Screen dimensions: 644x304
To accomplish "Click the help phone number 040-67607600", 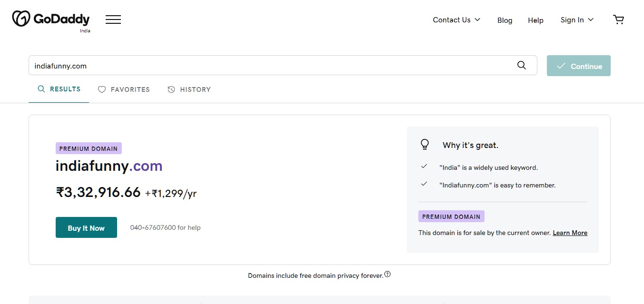I will point(153,227).
